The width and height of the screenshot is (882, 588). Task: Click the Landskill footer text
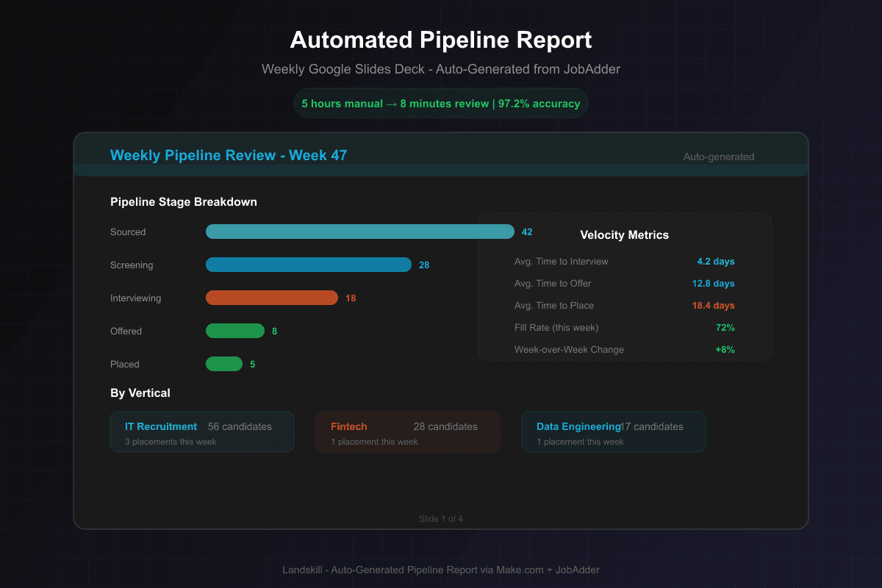coord(441,570)
